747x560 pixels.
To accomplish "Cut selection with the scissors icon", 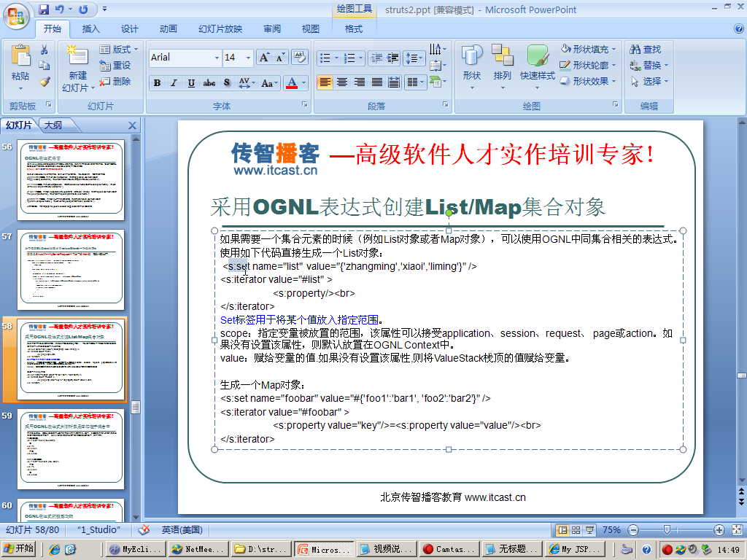I will click(x=44, y=50).
